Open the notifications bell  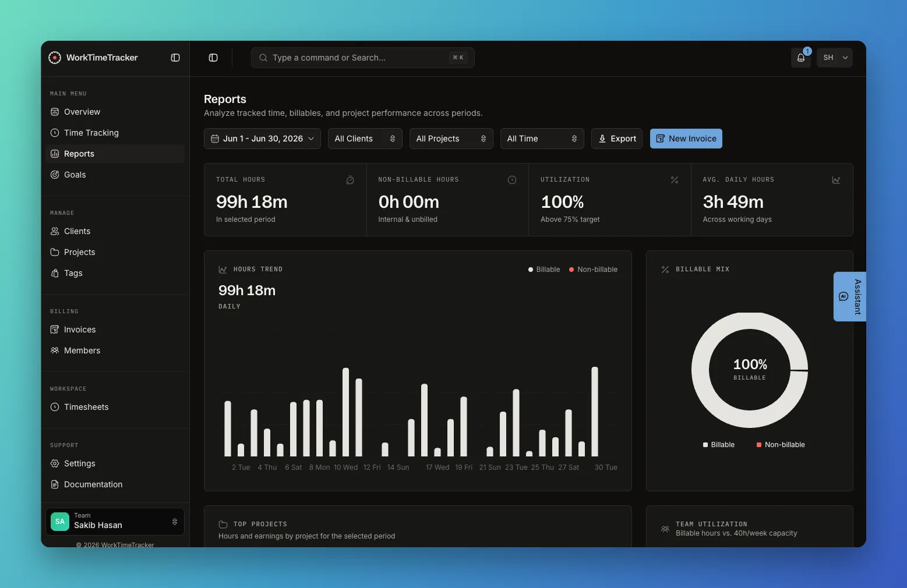(801, 58)
